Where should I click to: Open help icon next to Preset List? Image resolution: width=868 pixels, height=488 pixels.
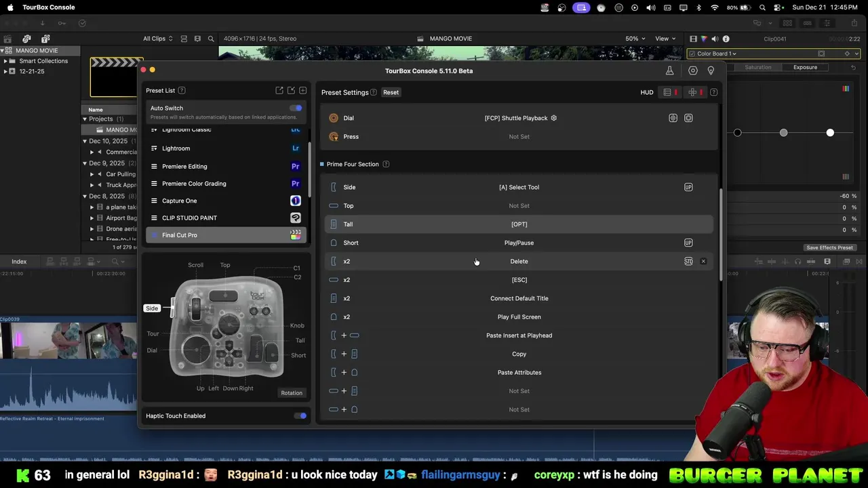tap(182, 90)
